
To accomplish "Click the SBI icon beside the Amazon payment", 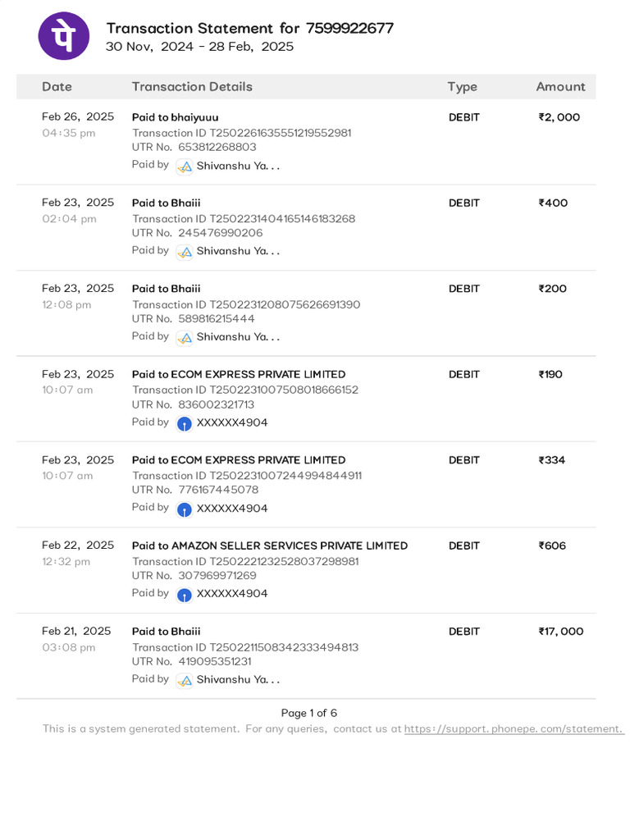I will pyautogui.click(x=185, y=595).
